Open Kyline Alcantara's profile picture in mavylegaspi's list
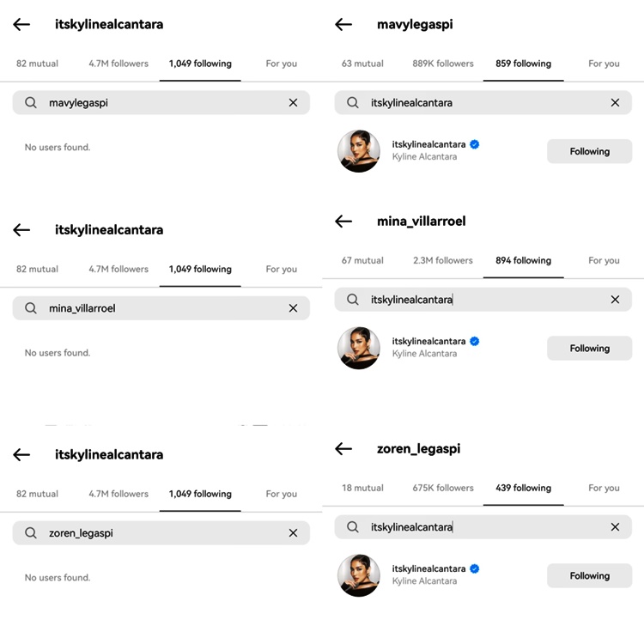This screenshot has height=644, width=644. pyautogui.click(x=359, y=151)
